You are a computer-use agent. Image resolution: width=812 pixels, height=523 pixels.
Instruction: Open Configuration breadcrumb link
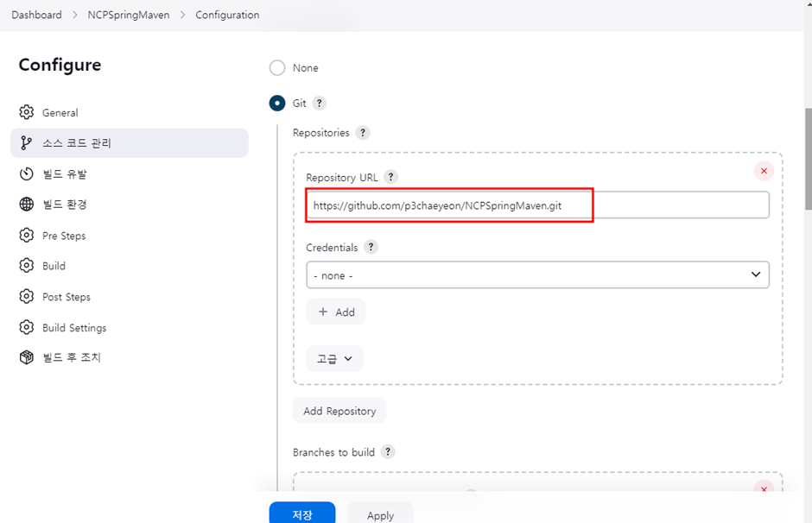[227, 15]
